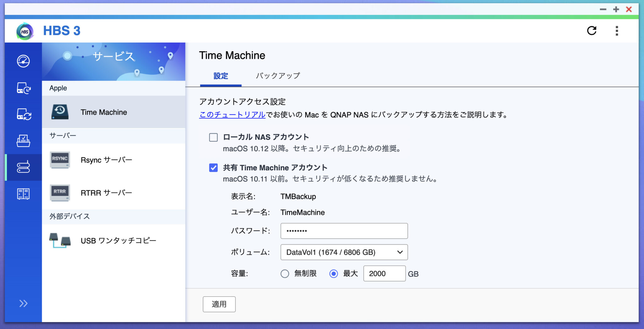
Task: Click the 適用 button
Action: point(219,304)
